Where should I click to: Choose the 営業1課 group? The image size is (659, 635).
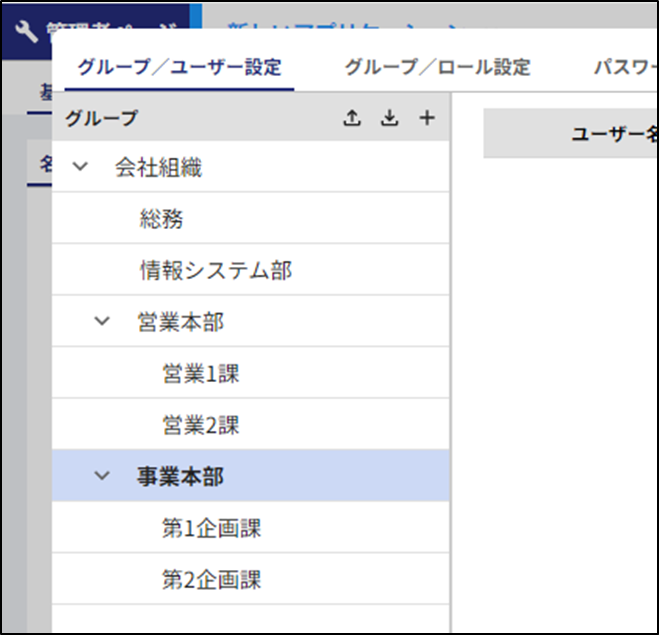coord(201,374)
